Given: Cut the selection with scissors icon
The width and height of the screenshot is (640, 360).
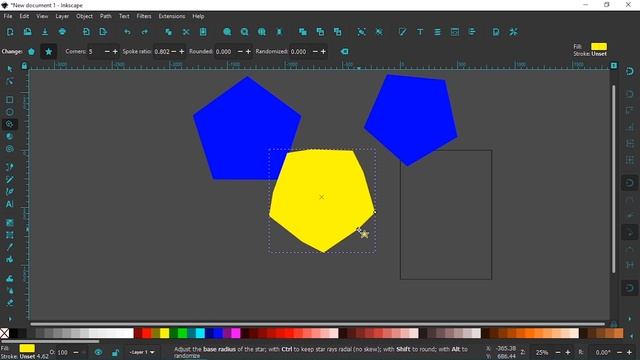Looking at the screenshot, I should click(x=186, y=32).
